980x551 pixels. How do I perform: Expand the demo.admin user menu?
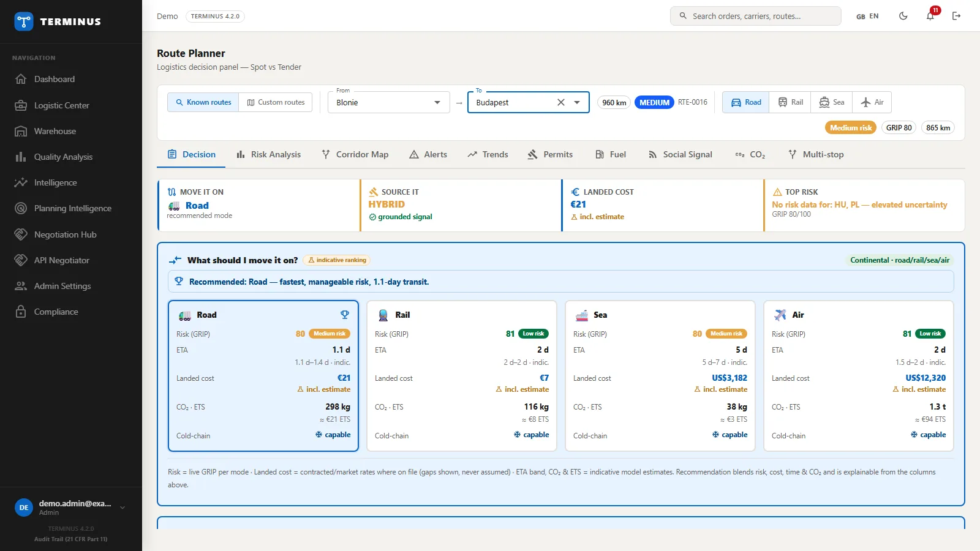point(123,508)
